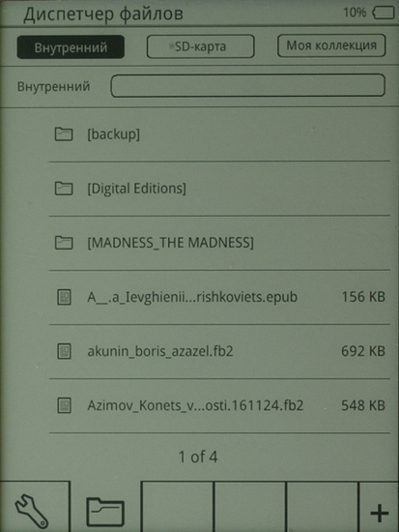Click the book icon of akunin_boris_azazel.fb2
This screenshot has height=532, width=399.
[x=64, y=351]
